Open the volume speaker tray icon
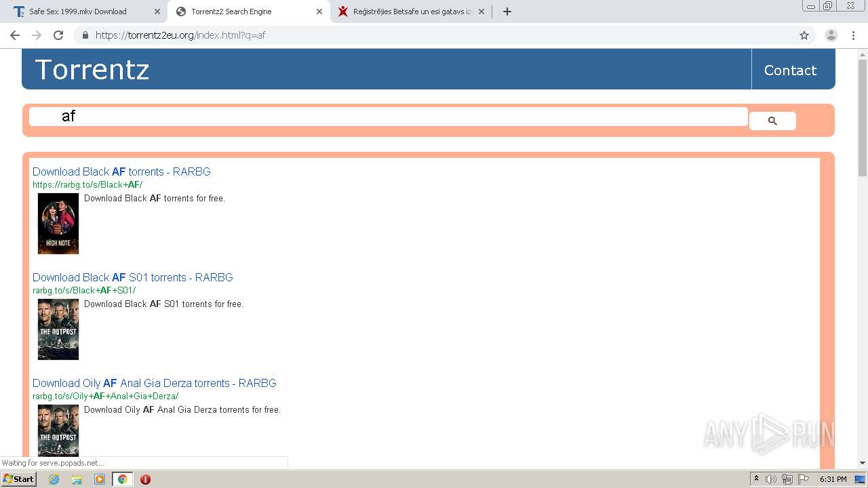The width and height of the screenshot is (868, 488). [x=771, y=479]
